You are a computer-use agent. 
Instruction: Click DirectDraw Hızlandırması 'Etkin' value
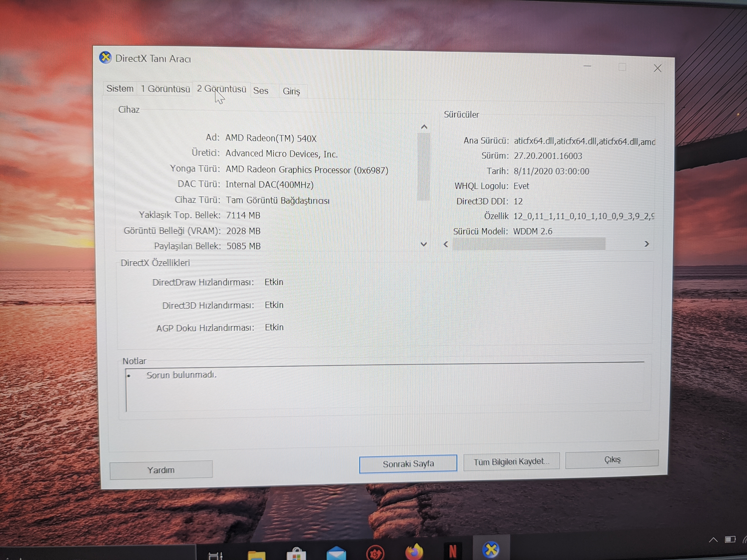pyautogui.click(x=274, y=282)
